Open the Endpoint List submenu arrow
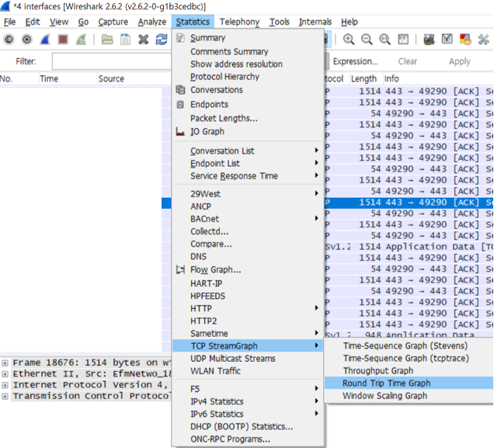494x448 pixels. [317, 163]
